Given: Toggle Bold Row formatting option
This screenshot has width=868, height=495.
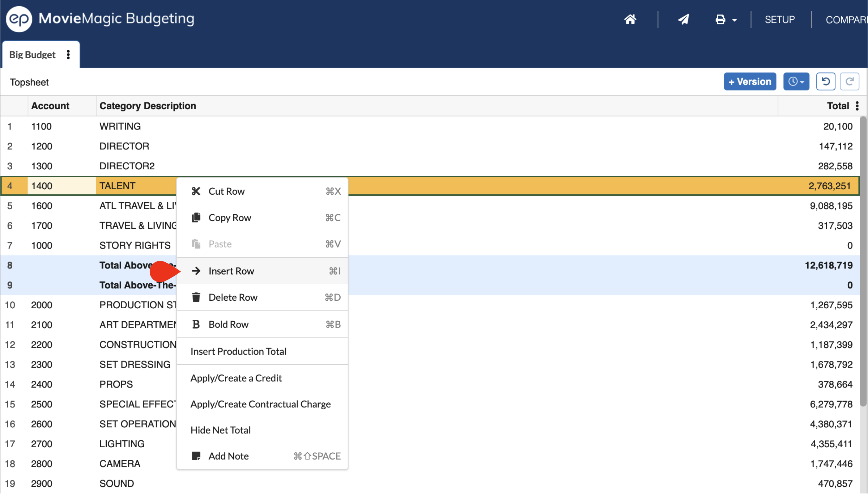Looking at the screenshot, I should click(228, 325).
